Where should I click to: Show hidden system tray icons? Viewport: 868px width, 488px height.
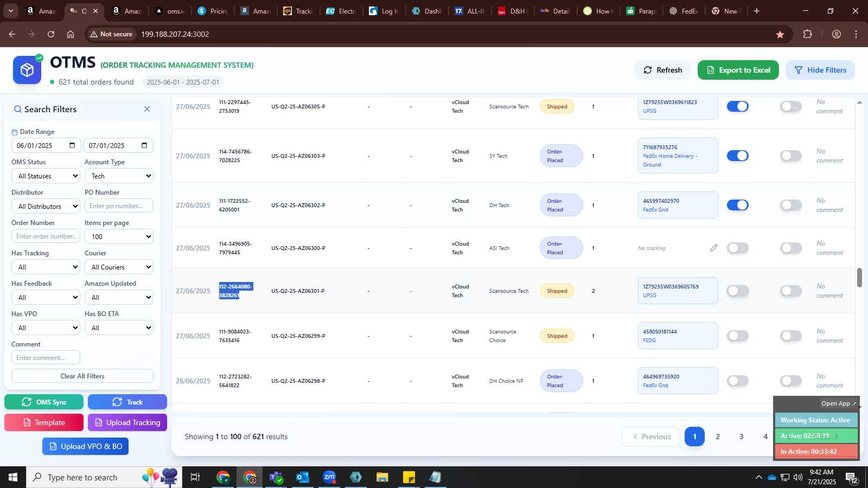(x=758, y=477)
